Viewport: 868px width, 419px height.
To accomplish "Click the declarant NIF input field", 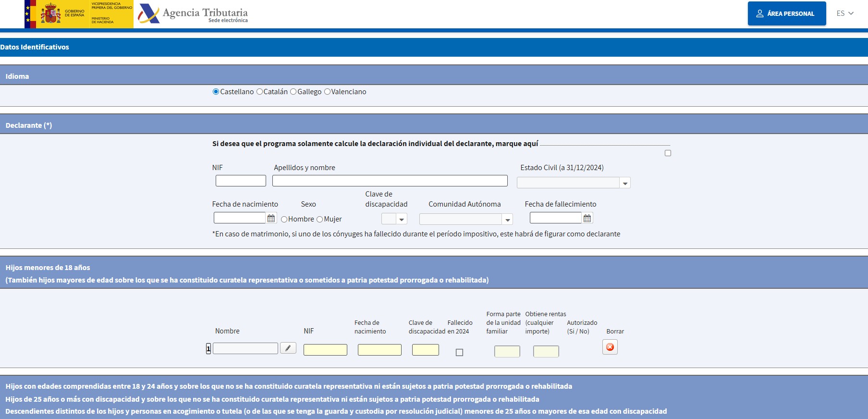I will (x=241, y=181).
